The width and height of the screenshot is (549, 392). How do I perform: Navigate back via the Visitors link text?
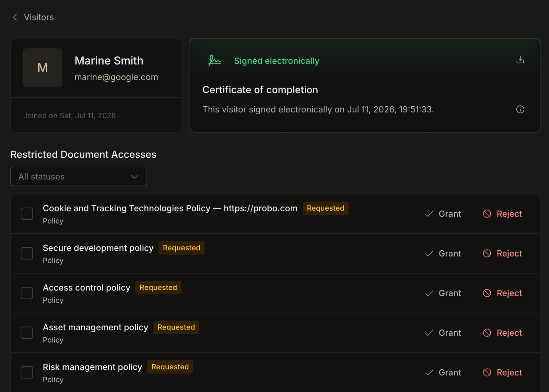point(39,17)
